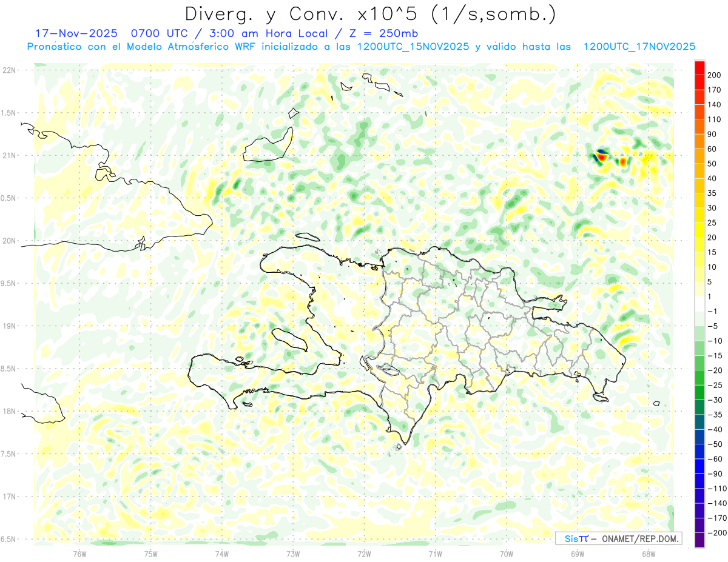
Task: Click the '21N' latitude label
Action: (9, 156)
